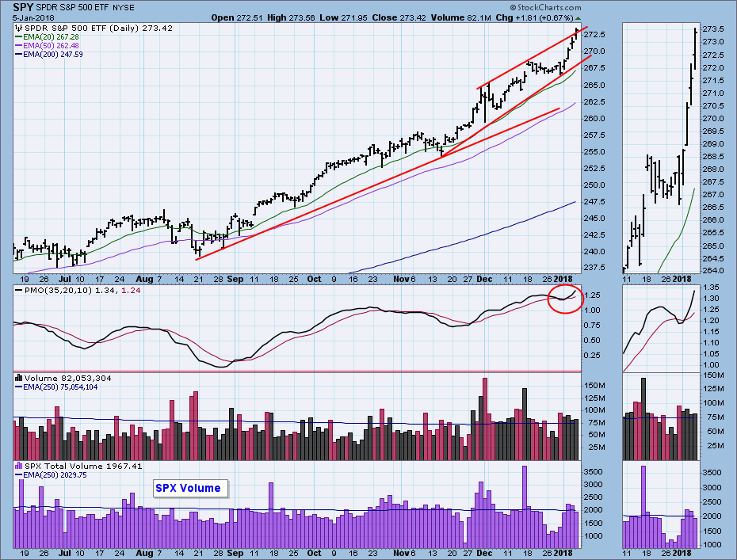Click the Volume 82,053,304 legend label
This screenshot has height=560, width=737.
click(67, 378)
